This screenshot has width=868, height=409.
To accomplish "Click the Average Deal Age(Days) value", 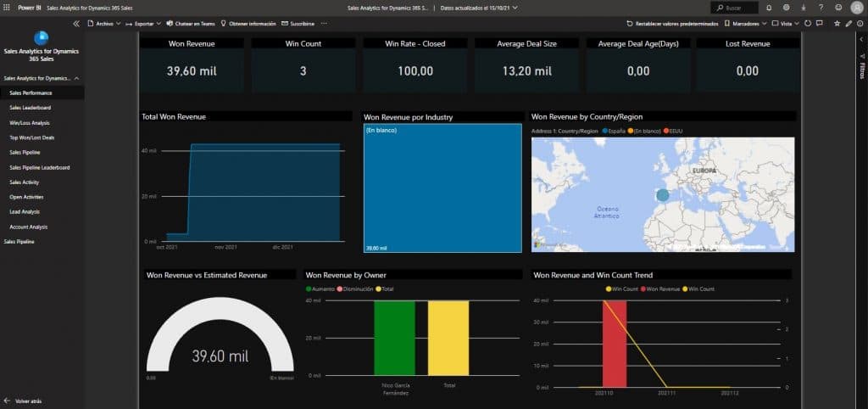I will tap(638, 71).
